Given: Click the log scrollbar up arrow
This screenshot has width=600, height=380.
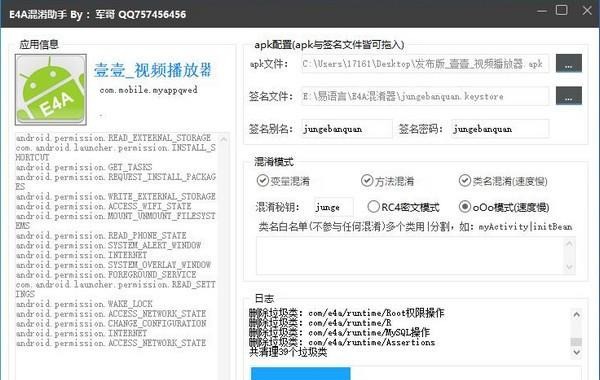Looking at the screenshot, I should [576, 315].
